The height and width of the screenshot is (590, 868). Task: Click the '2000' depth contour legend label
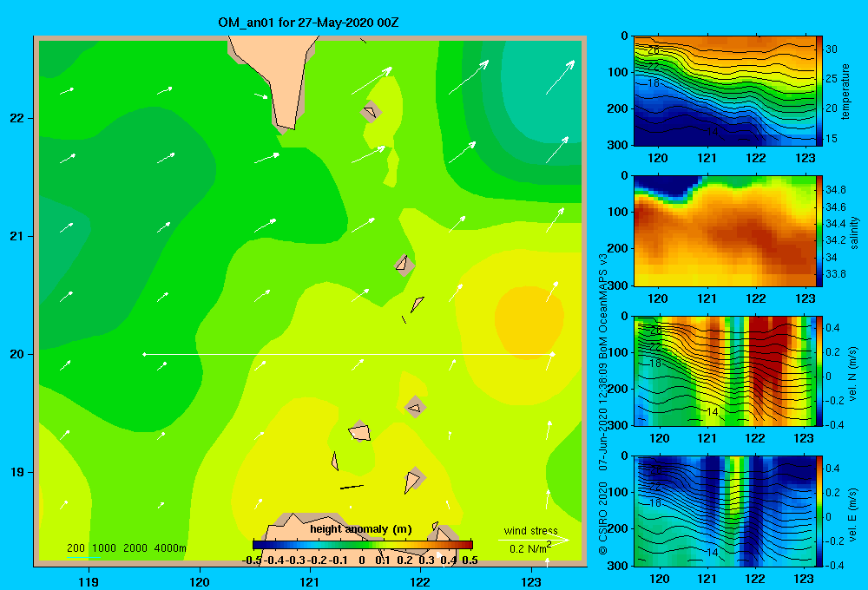[135, 548]
